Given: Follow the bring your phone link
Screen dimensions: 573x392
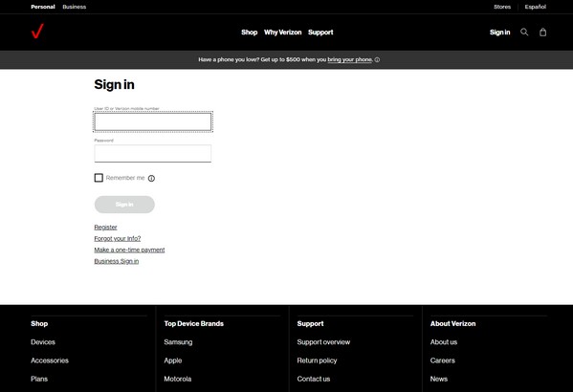Looking at the screenshot, I should point(349,59).
